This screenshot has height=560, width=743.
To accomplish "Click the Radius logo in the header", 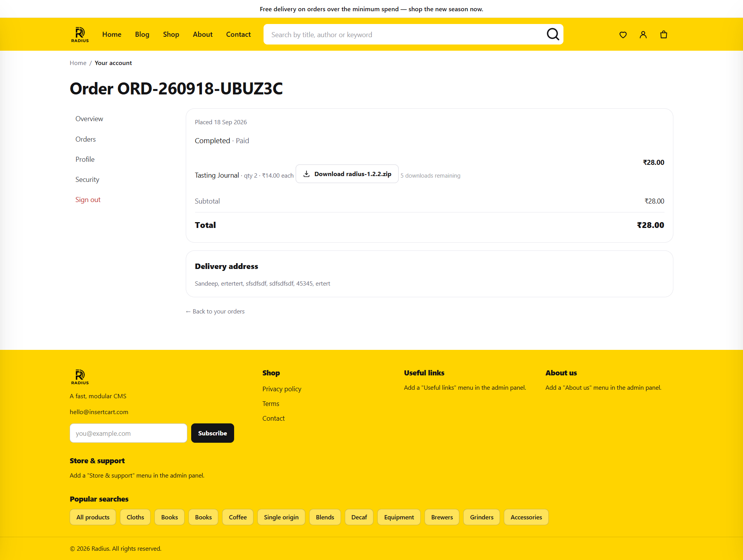I will coord(80,34).
